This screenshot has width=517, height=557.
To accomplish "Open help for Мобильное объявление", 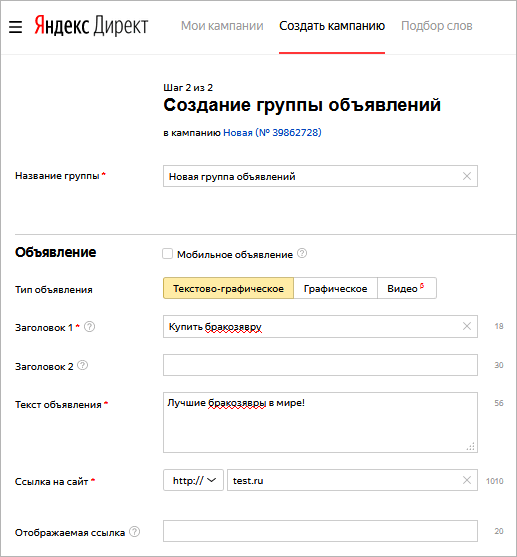I will 302,254.
